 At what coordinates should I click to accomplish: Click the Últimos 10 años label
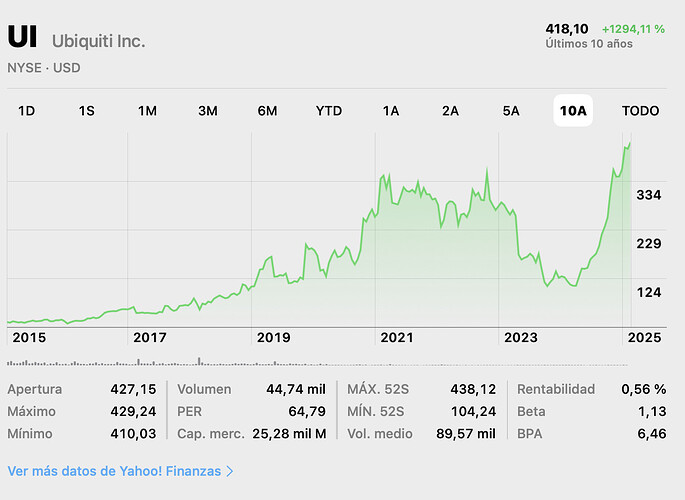point(589,44)
